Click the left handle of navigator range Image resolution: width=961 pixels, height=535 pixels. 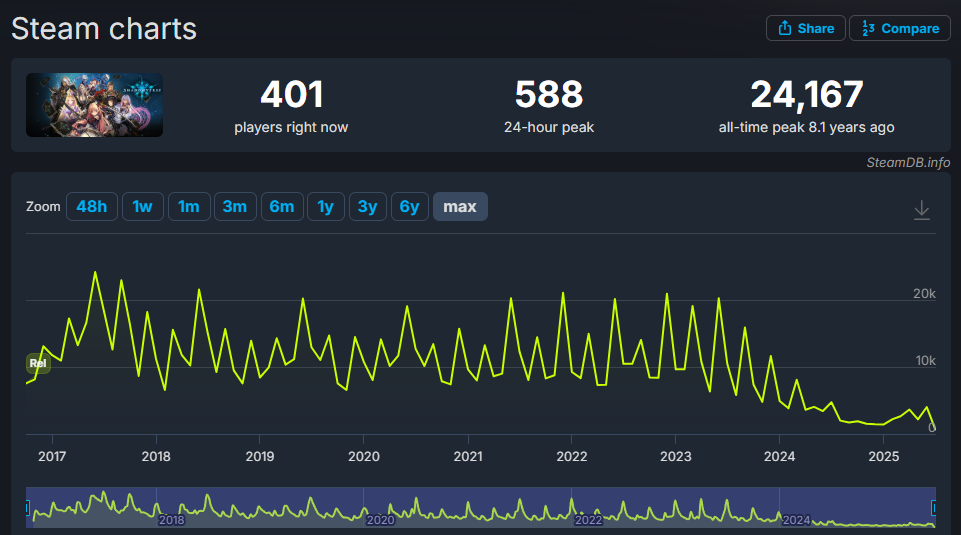click(x=28, y=507)
